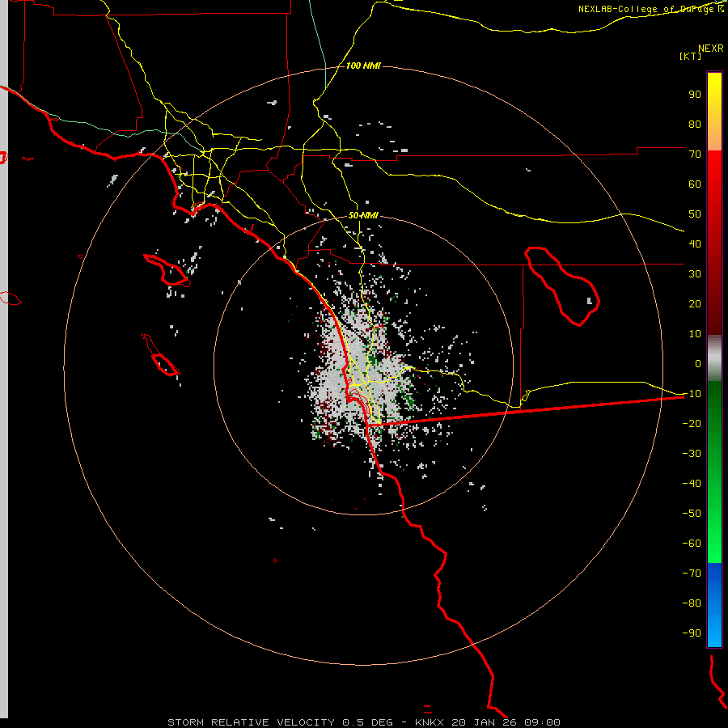Select the positive 20 knot scale label
Viewport: 728px width, 728px height.
[x=695, y=303]
